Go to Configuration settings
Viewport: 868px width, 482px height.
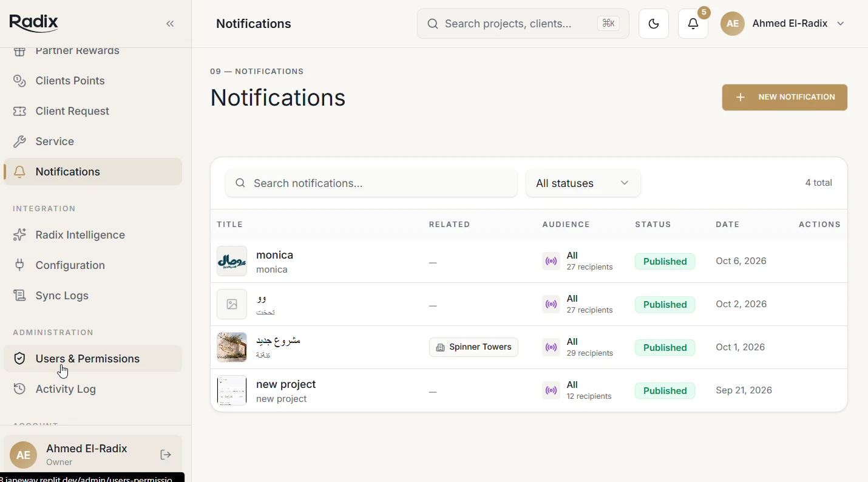pos(93,265)
